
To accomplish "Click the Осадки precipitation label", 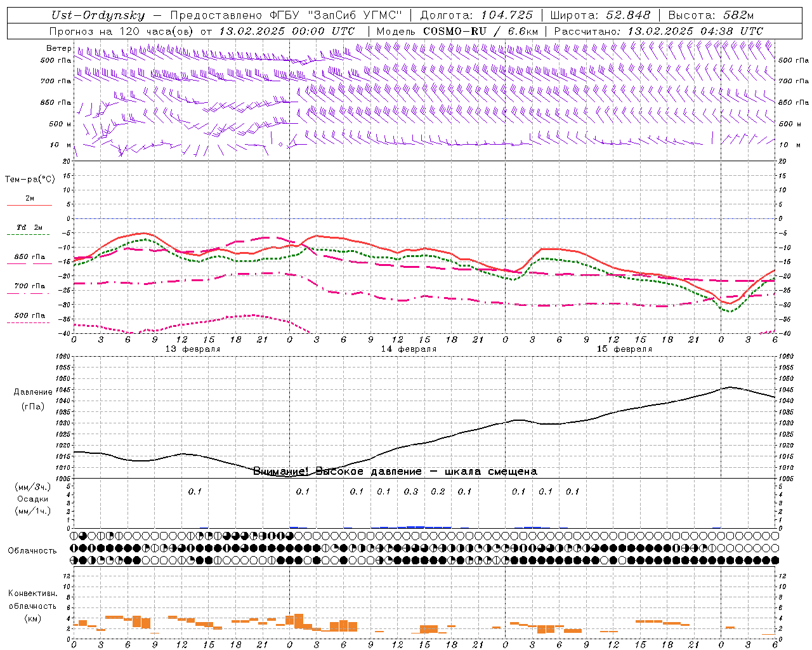I will (33, 499).
